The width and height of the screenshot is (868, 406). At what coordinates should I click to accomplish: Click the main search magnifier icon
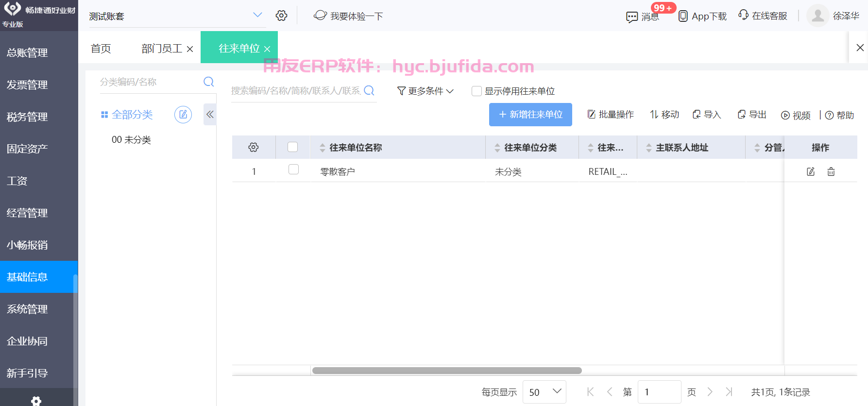(369, 90)
